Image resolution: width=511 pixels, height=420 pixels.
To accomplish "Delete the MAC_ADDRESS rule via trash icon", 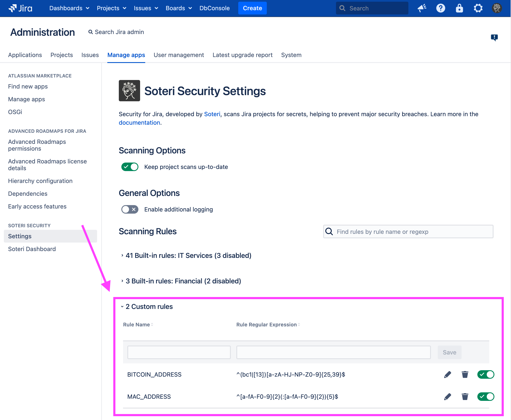I will click(x=465, y=397).
